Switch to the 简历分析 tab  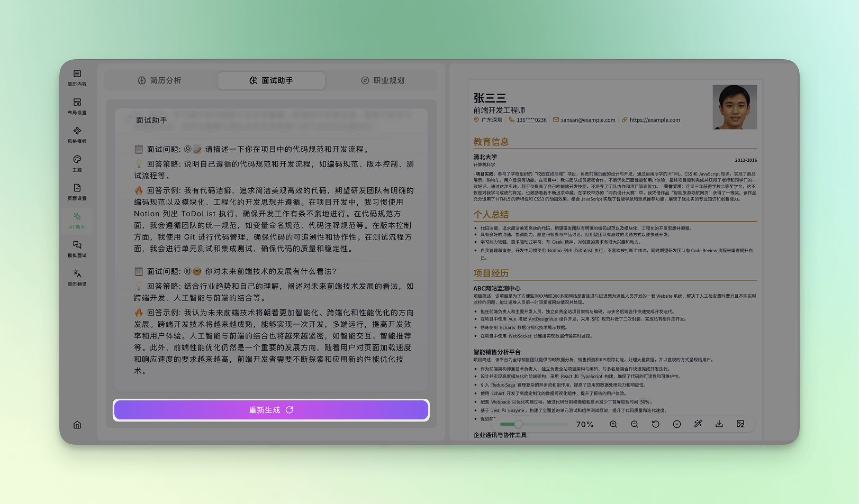coord(160,80)
